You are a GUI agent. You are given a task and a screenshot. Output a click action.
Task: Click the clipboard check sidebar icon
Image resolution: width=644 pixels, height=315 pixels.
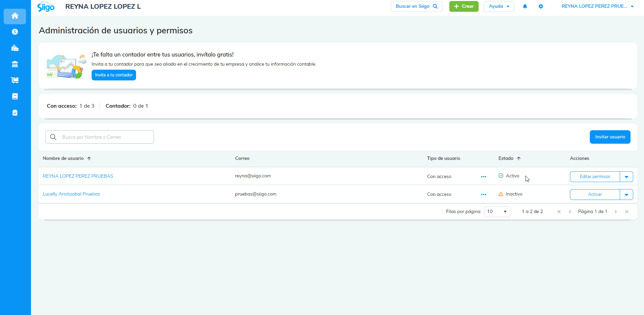pyautogui.click(x=15, y=112)
